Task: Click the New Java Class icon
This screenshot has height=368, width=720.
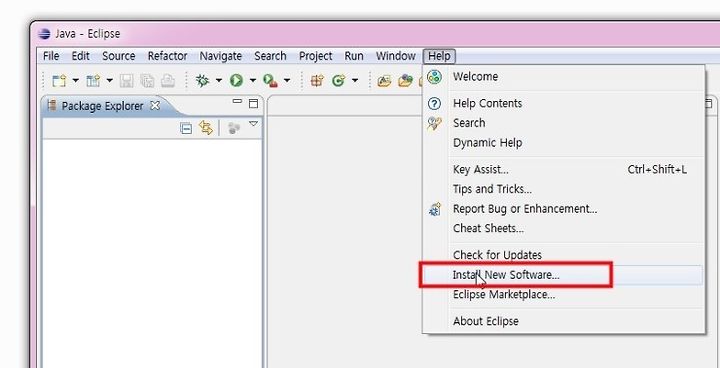Action: point(338,81)
